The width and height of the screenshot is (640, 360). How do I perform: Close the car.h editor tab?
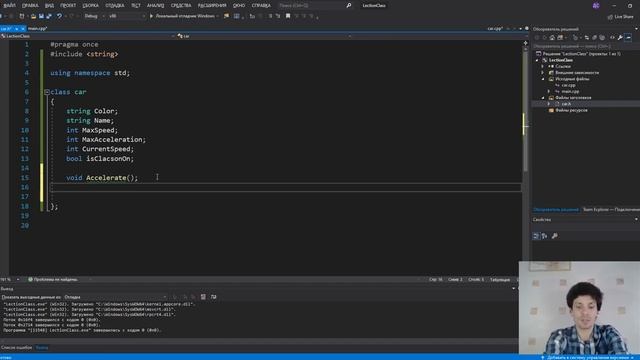pyautogui.click(x=23, y=29)
